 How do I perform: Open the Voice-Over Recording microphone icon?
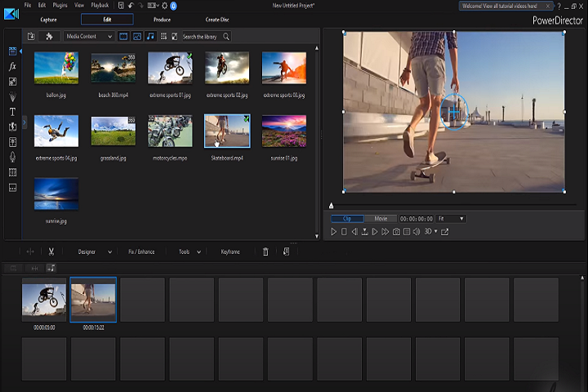click(x=12, y=157)
